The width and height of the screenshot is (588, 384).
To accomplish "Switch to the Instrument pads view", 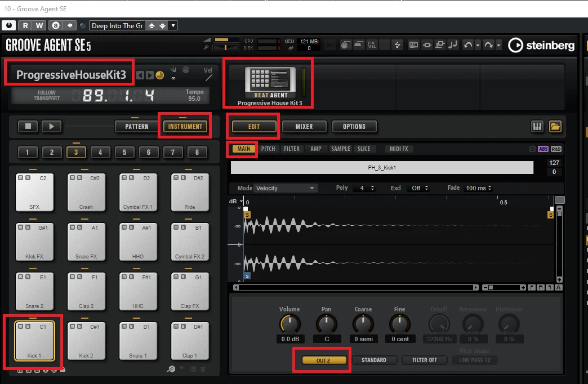I will 185,126.
